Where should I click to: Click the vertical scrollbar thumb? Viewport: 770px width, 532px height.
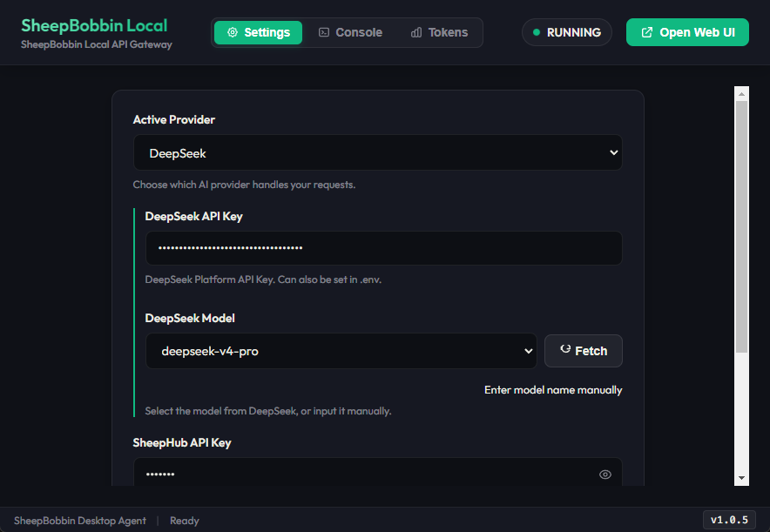[741, 226]
